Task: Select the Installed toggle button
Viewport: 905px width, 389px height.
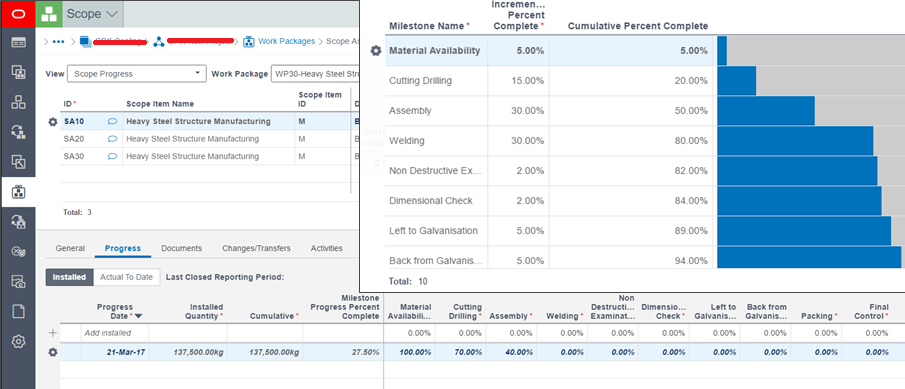Action: tap(69, 277)
